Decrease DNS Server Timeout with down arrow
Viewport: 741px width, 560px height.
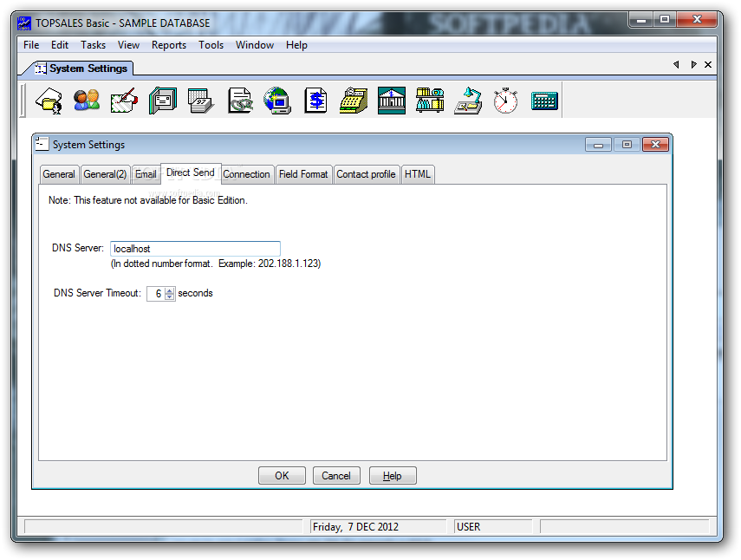tap(170, 297)
